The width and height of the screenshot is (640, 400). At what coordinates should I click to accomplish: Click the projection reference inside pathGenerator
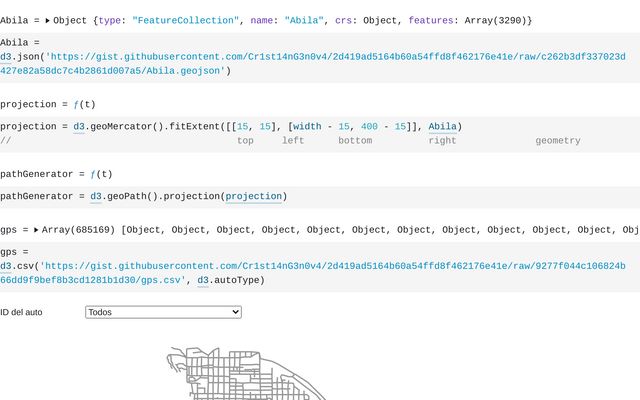(253, 197)
